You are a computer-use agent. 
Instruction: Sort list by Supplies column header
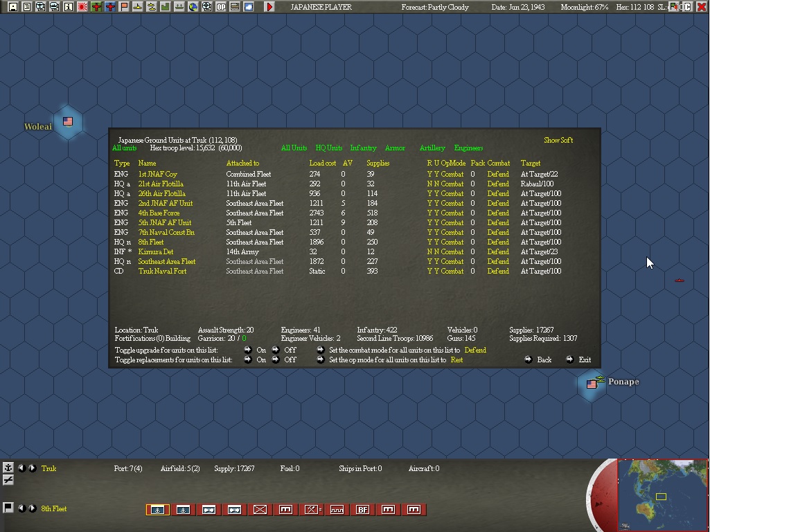point(378,163)
